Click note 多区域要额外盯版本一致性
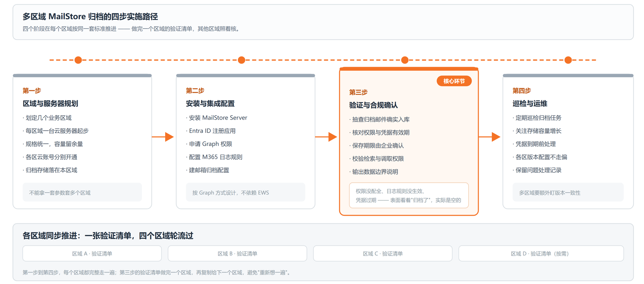 (568, 192)
